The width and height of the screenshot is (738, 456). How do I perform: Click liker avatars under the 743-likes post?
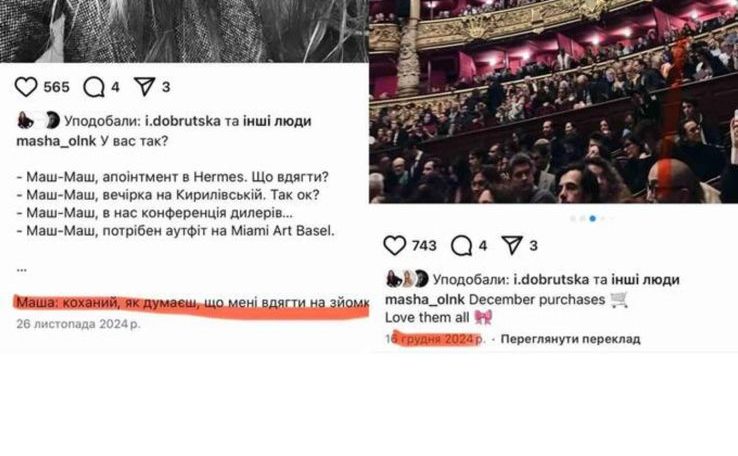click(x=407, y=279)
